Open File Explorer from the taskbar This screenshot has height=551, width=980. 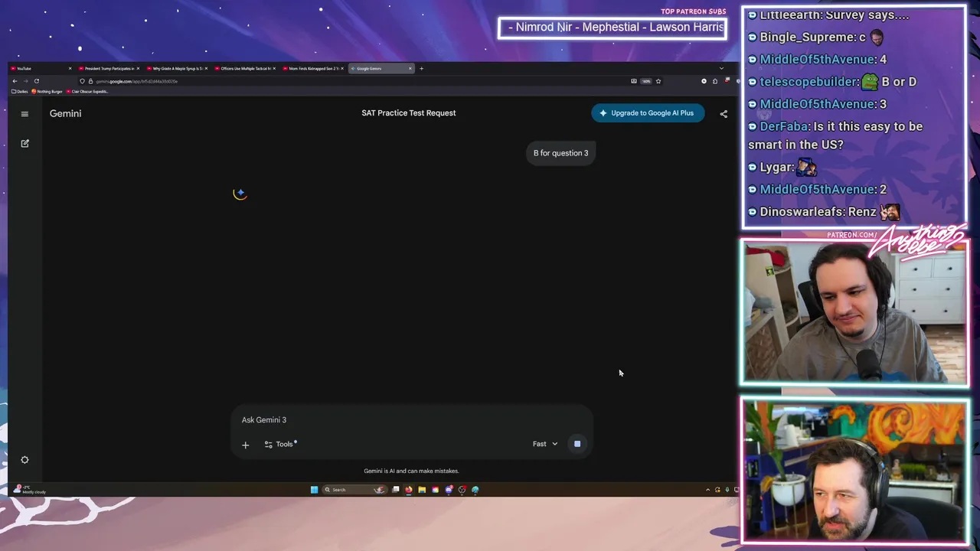(422, 490)
